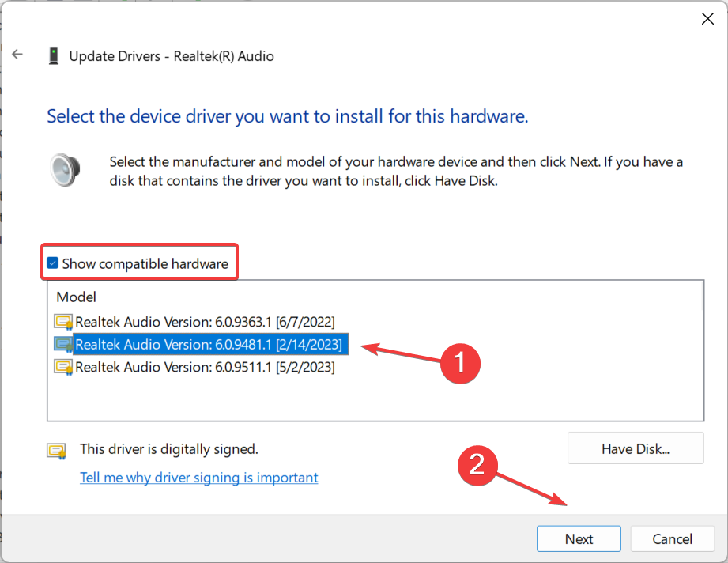Click the device icon beside Update Drivers title
Screen dimensions: 728x563
tap(54, 55)
